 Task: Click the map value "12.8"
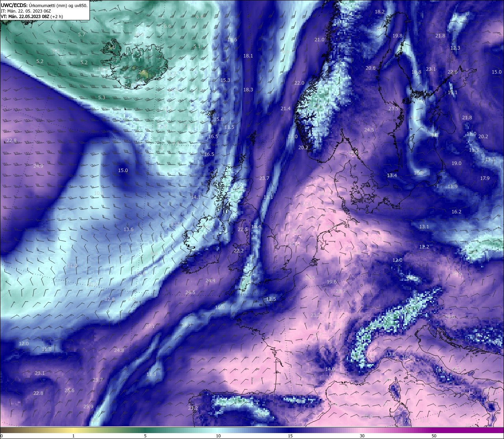(109, 299)
